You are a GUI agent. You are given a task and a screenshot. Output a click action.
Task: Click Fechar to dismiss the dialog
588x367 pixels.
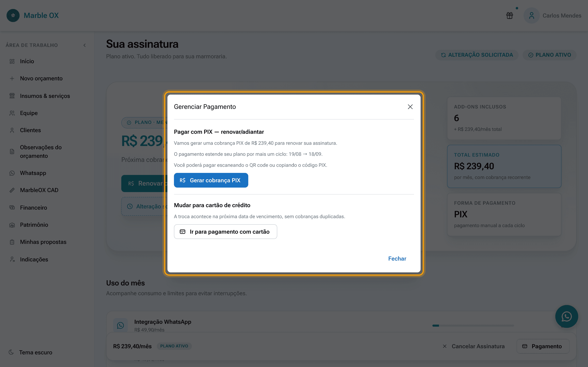pos(397,259)
